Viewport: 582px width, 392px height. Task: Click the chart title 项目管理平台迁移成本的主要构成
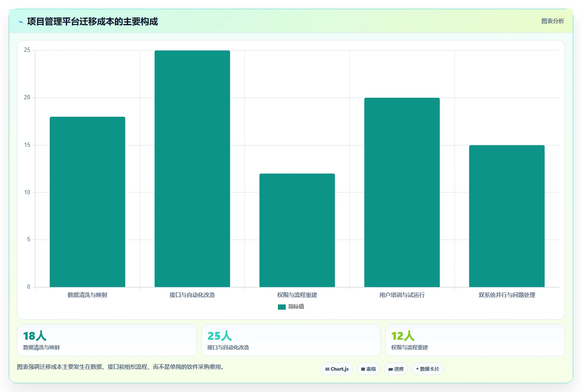pos(92,22)
